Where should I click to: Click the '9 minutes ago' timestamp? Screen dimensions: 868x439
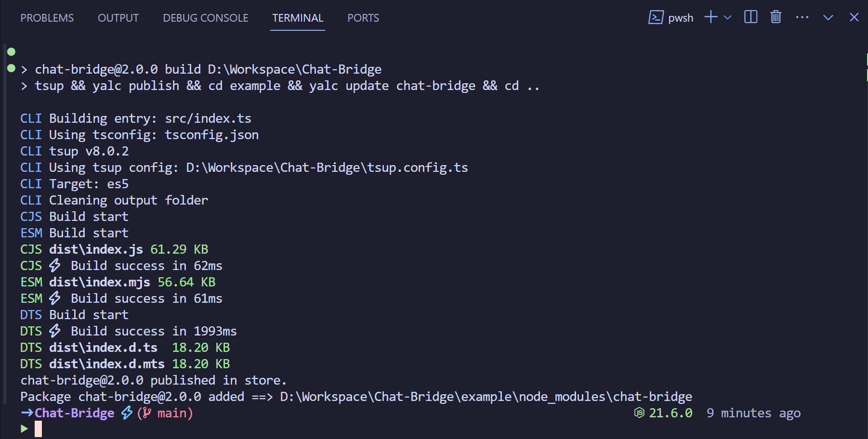point(753,413)
